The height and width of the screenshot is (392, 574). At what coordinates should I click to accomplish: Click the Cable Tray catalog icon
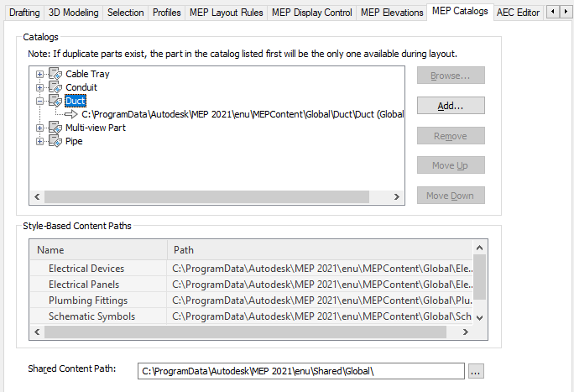55,75
